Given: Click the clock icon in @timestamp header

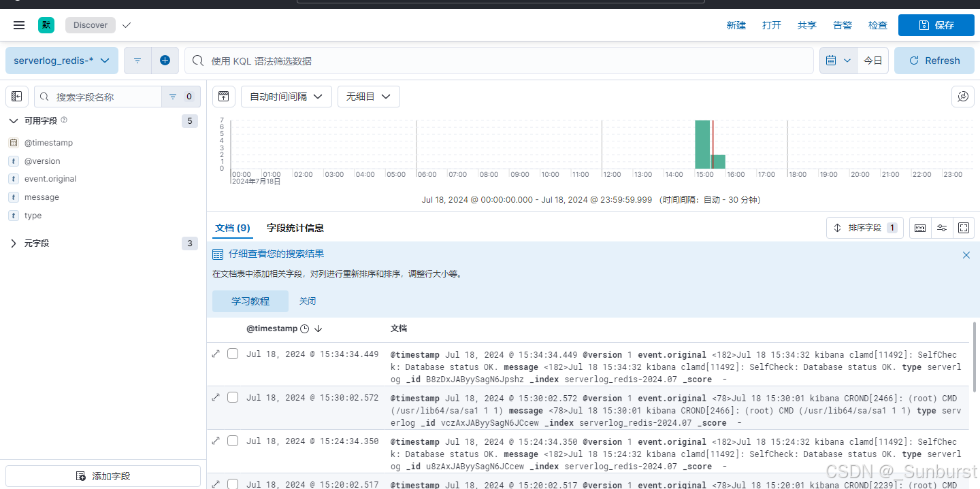Looking at the screenshot, I should point(305,328).
